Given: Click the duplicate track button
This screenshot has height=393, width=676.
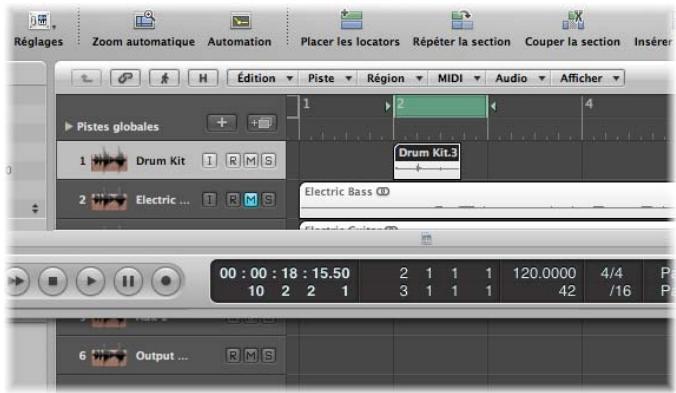Looking at the screenshot, I should [x=261, y=123].
